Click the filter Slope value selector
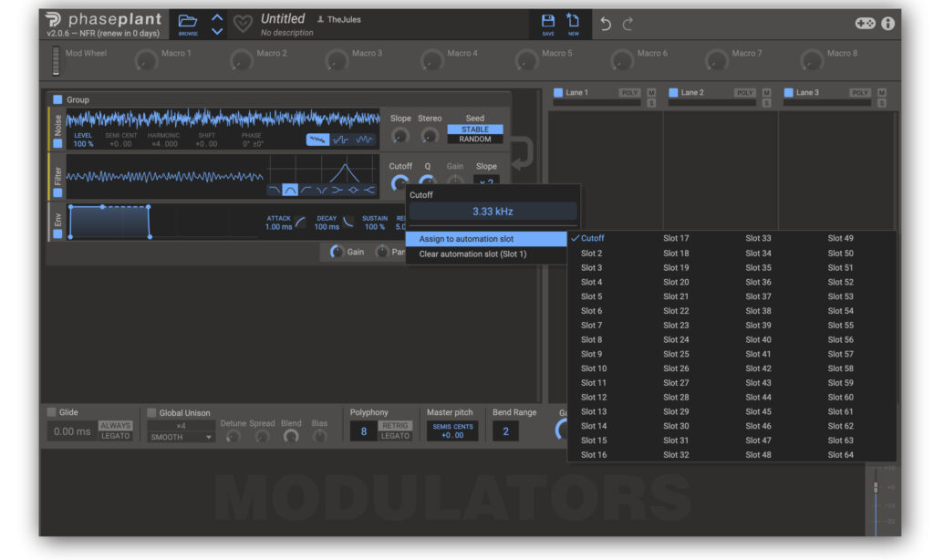Screen dimensions: 934x560 [x=487, y=181]
